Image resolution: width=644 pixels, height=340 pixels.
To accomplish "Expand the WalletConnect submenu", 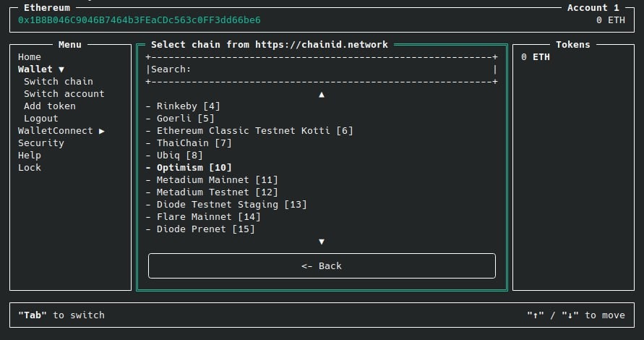I will tap(61, 131).
